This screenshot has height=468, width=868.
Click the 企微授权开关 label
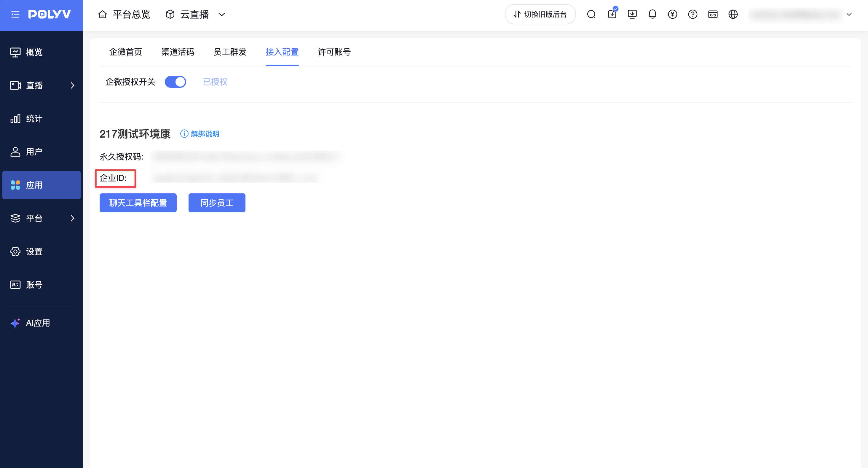coord(130,82)
